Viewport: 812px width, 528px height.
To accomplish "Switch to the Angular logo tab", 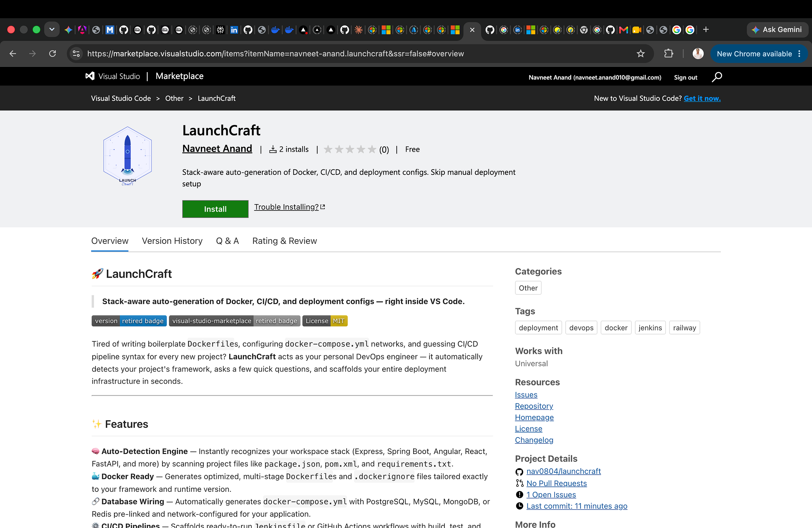I will coord(82,30).
